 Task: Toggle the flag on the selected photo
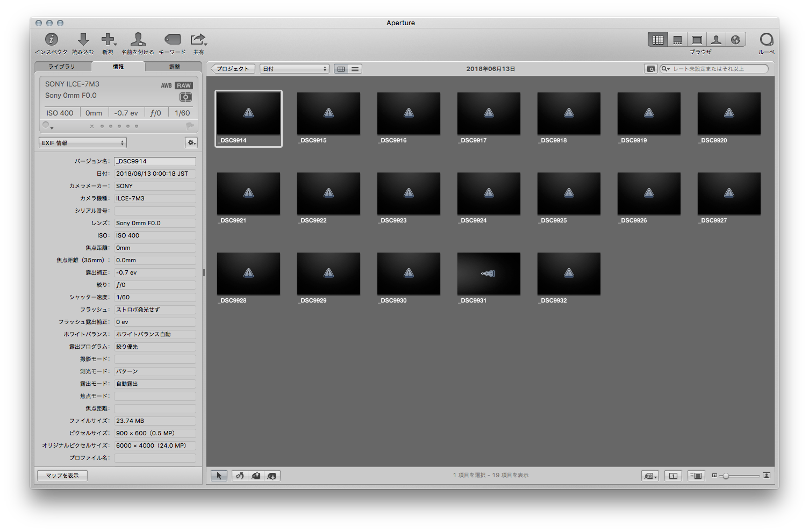pyautogui.click(x=190, y=126)
